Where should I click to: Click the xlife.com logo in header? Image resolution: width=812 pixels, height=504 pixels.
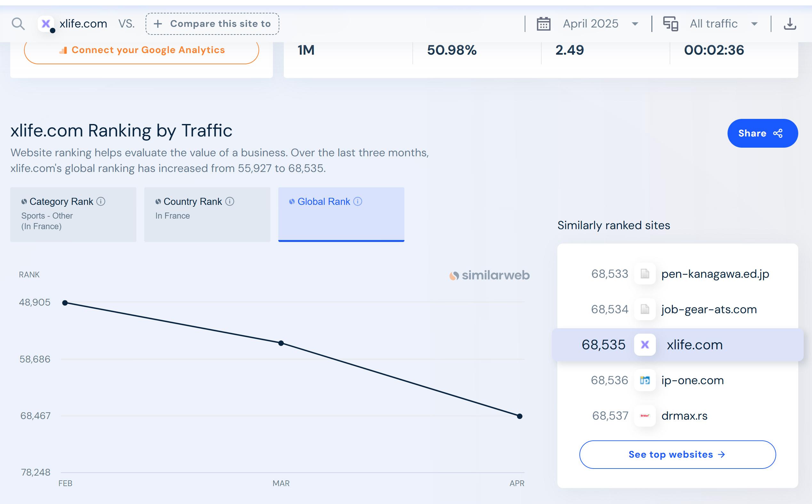pyautogui.click(x=46, y=24)
